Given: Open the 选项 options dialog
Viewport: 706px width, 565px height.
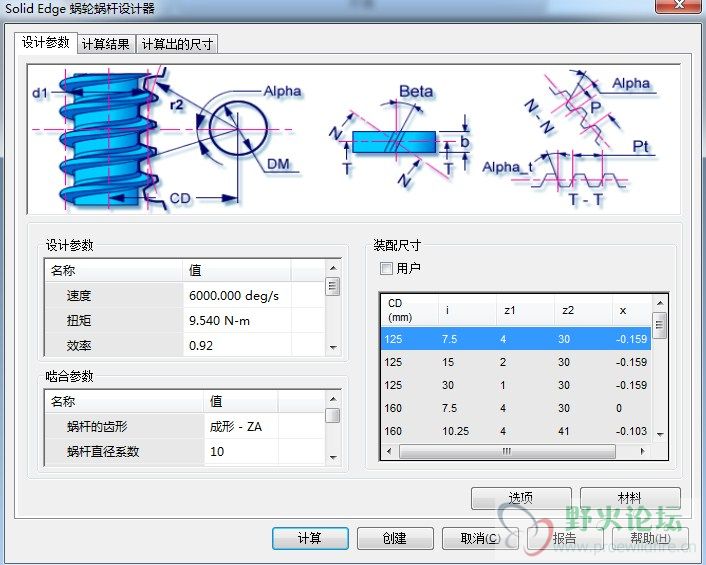Looking at the screenshot, I should 521,498.
